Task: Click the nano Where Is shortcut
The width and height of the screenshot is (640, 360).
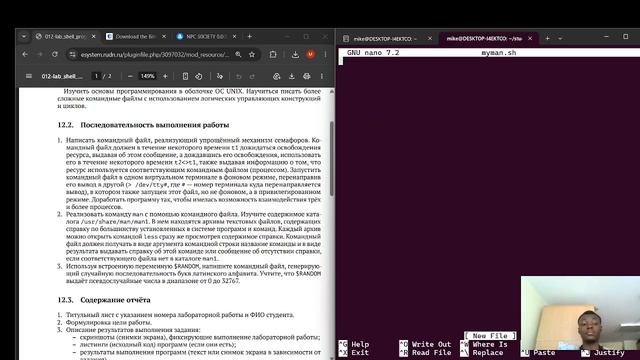Action: click(484, 344)
